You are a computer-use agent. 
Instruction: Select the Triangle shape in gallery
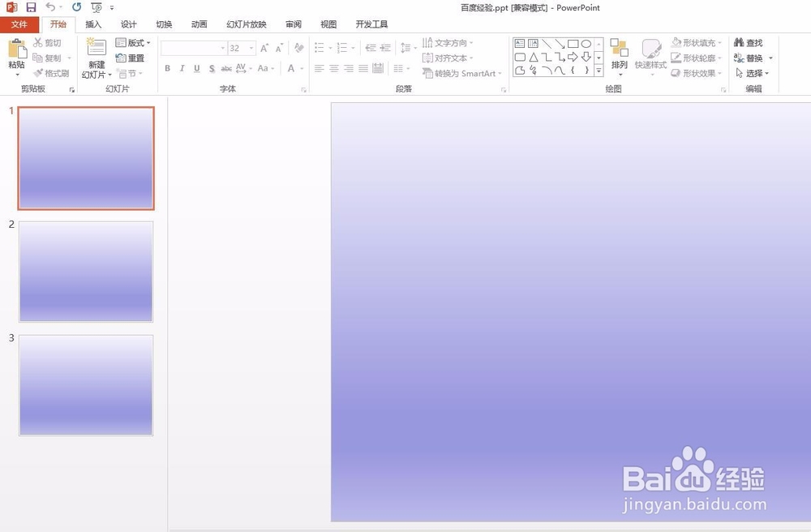[534, 57]
